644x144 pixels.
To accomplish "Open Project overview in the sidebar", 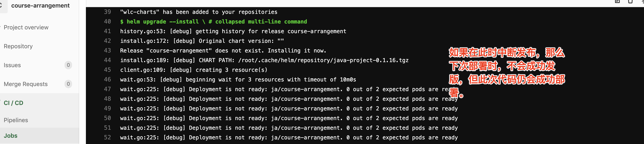I will click(26, 27).
